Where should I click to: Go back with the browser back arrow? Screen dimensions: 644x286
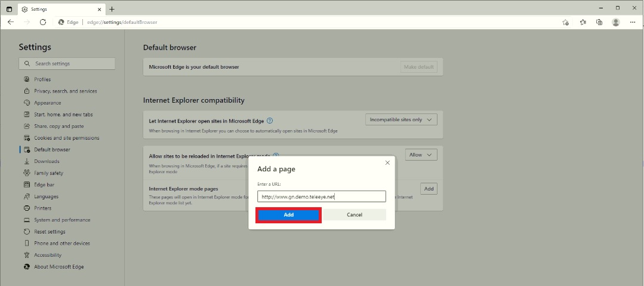pyautogui.click(x=11, y=22)
